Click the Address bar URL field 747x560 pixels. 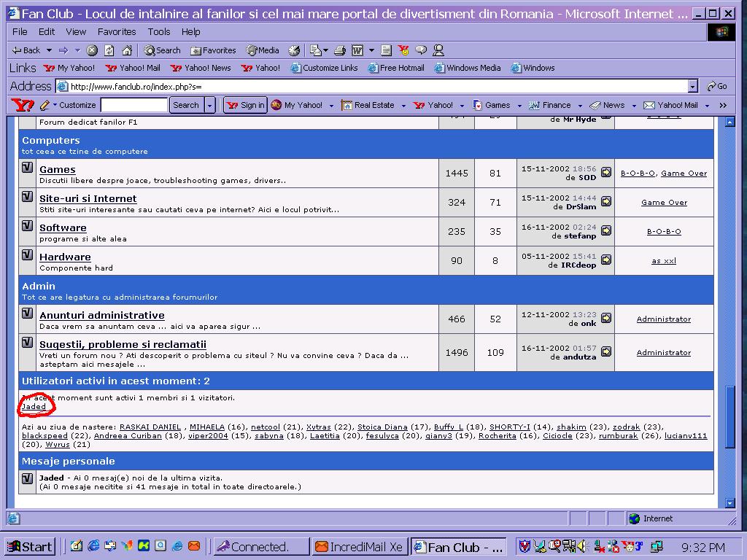coord(372,86)
